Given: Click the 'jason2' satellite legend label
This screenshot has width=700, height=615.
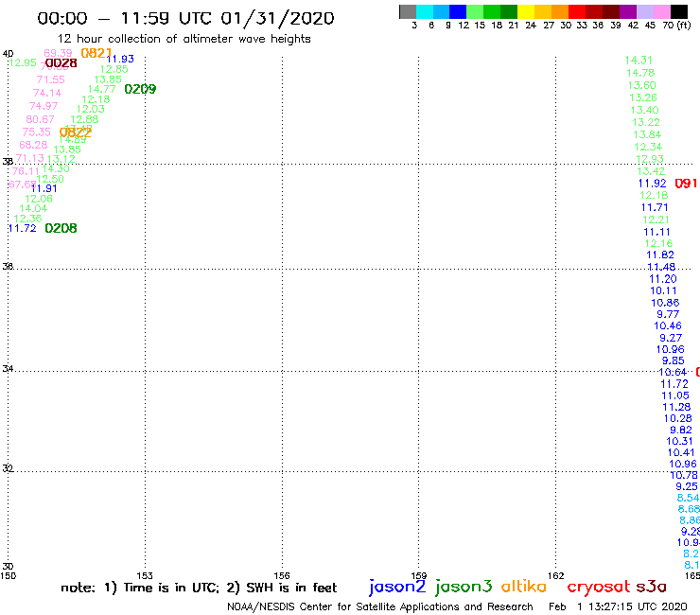Looking at the screenshot, I should [397, 587].
